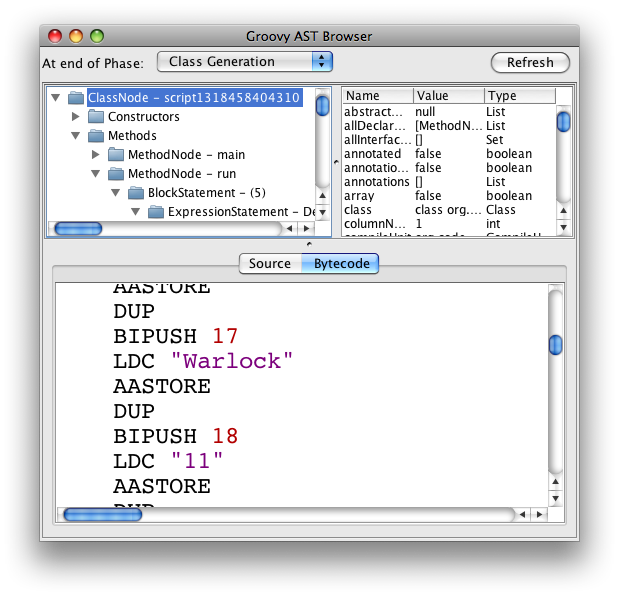Collapse the Methods node
Image resolution: width=619 pixels, height=596 pixels.
[75, 136]
